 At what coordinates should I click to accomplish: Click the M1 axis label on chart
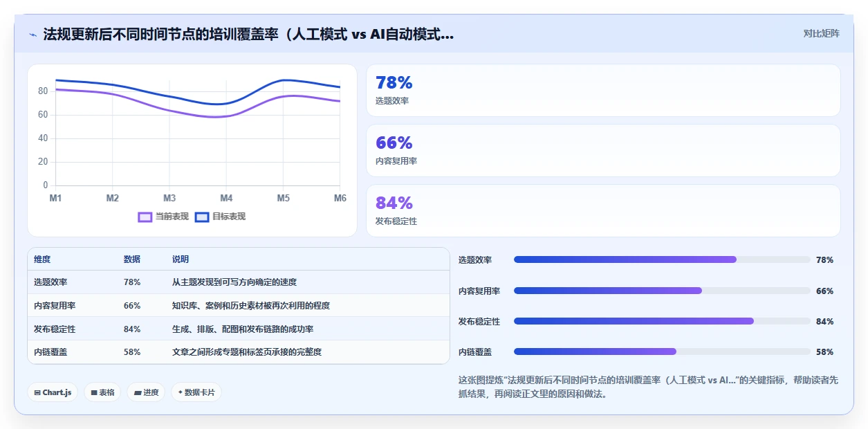55,198
